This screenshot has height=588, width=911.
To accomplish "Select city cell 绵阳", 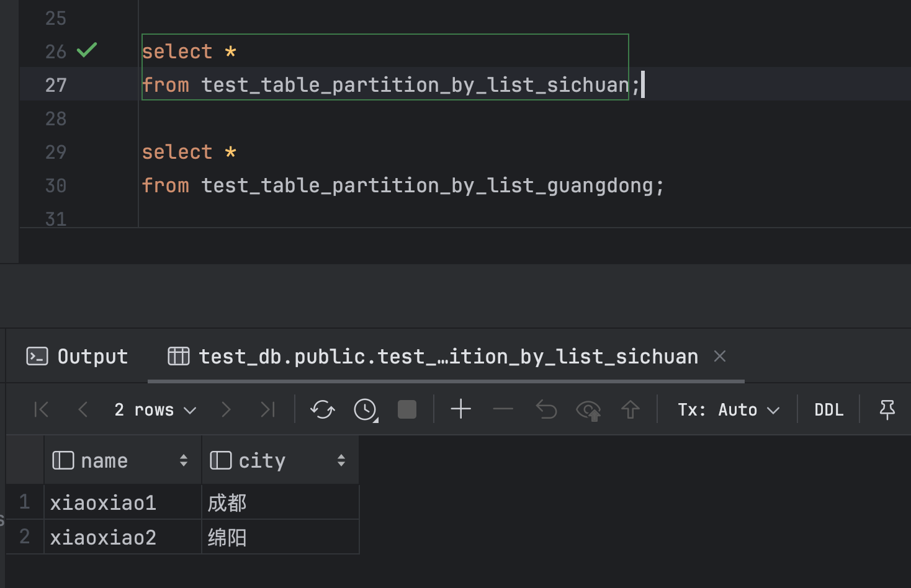I will pos(280,537).
